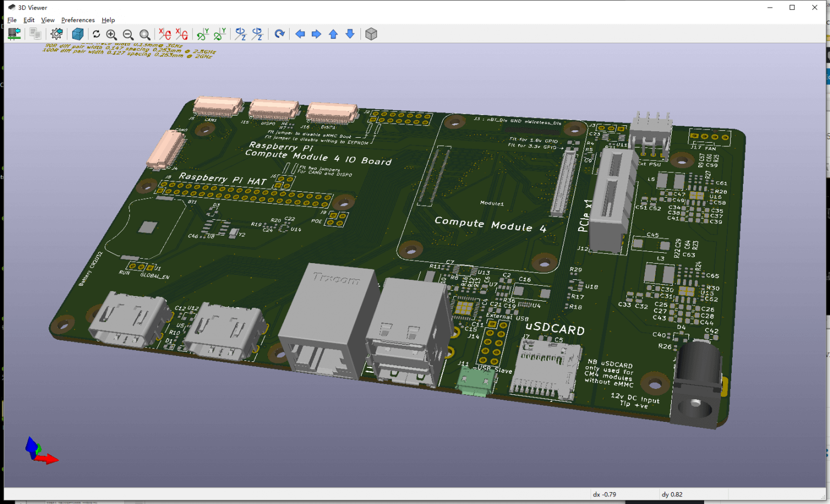Pan the view up with the arrow button
Viewport: 830px width, 504px height.
tap(333, 33)
